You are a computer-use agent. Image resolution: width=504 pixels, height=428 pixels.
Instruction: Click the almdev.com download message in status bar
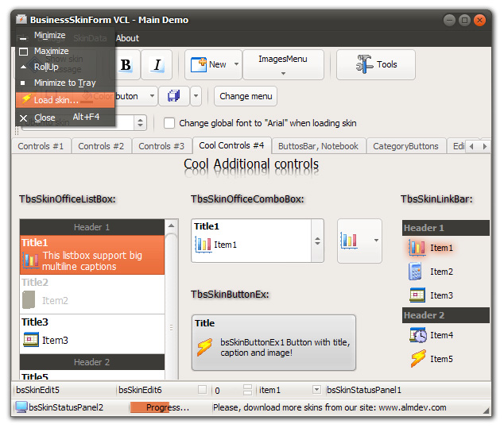tap(329, 407)
